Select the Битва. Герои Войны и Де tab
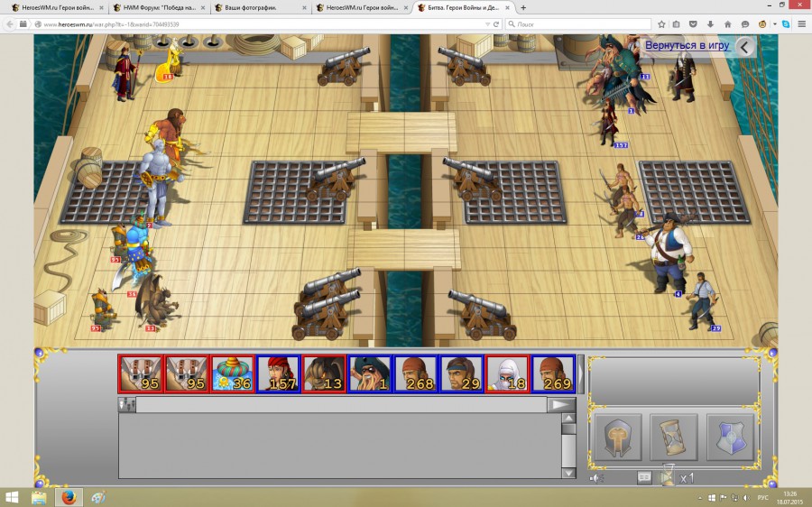This screenshot has height=507, width=812. pos(463,8)
